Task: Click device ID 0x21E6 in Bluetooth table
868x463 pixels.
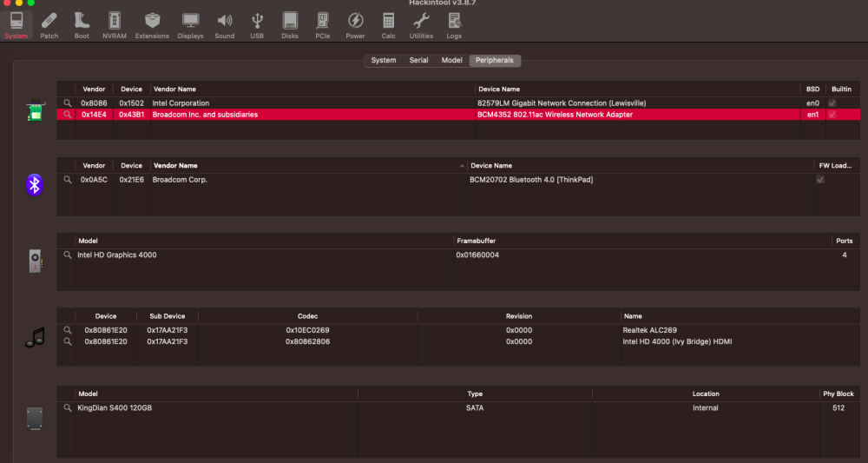Action: 132,180
